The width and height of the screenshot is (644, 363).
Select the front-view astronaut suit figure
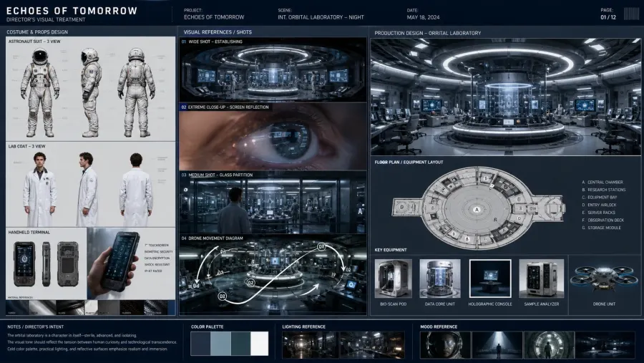40,93
